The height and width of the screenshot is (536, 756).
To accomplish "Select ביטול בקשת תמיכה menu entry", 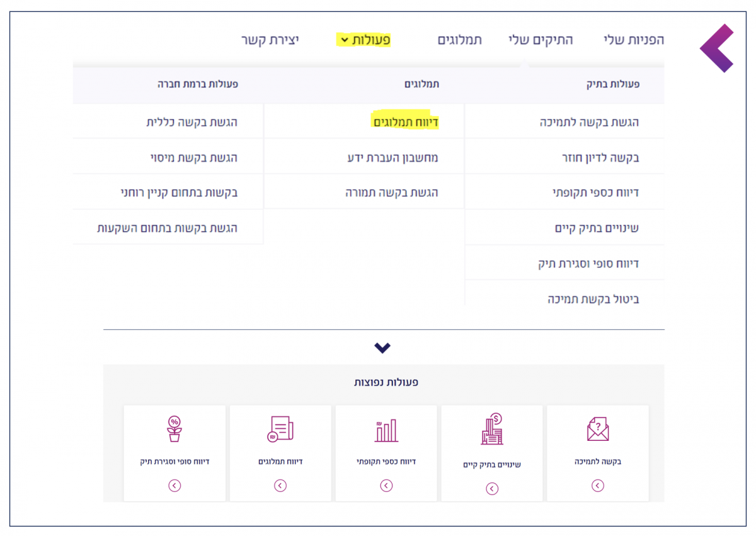I will click(x=593, y=299).
